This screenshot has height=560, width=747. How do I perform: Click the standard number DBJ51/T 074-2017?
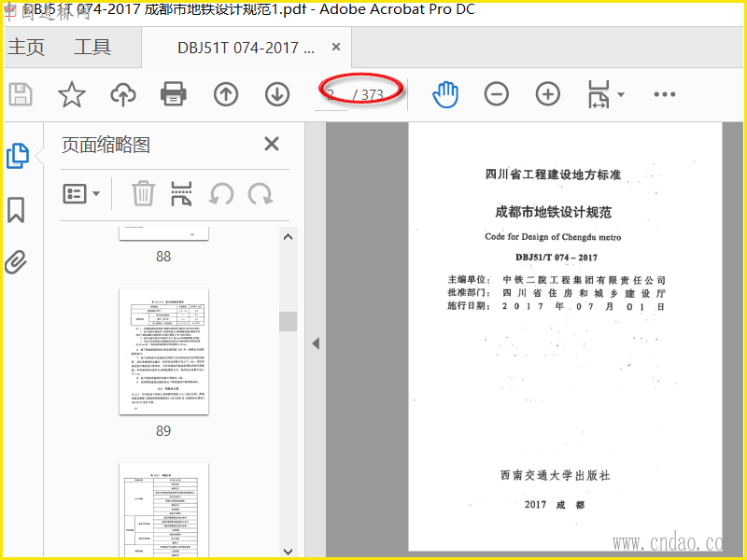pyautogui.click(x=556, y=258)
